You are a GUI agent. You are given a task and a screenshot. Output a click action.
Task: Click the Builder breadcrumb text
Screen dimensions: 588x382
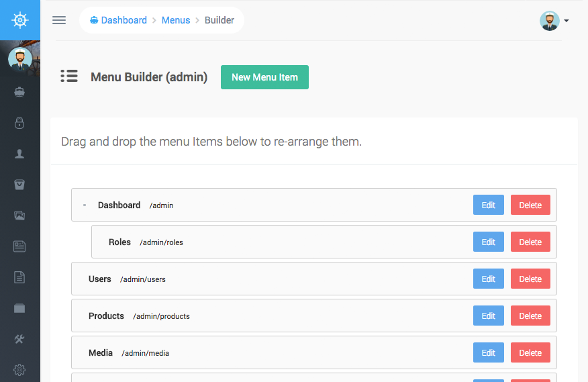pyautogui.click(x=219, y=20)
